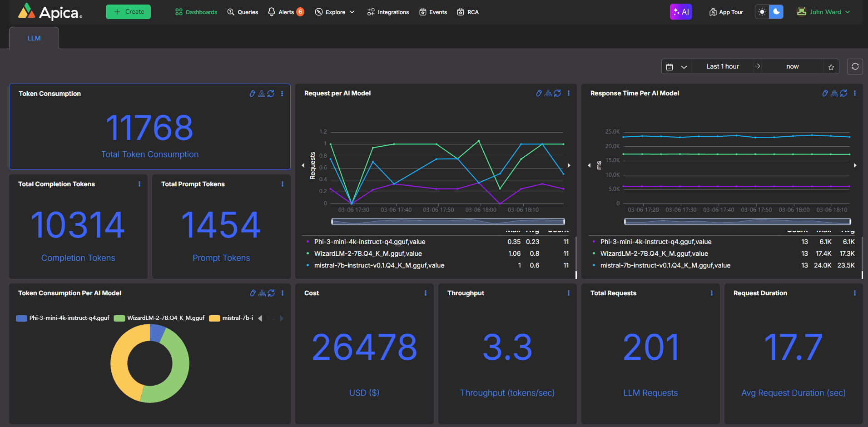This screenshot has width=868, height=427.
Task: Toggle Phi-3-mini series in Request per AI Model legend
Action: click(x=369, y=242)
